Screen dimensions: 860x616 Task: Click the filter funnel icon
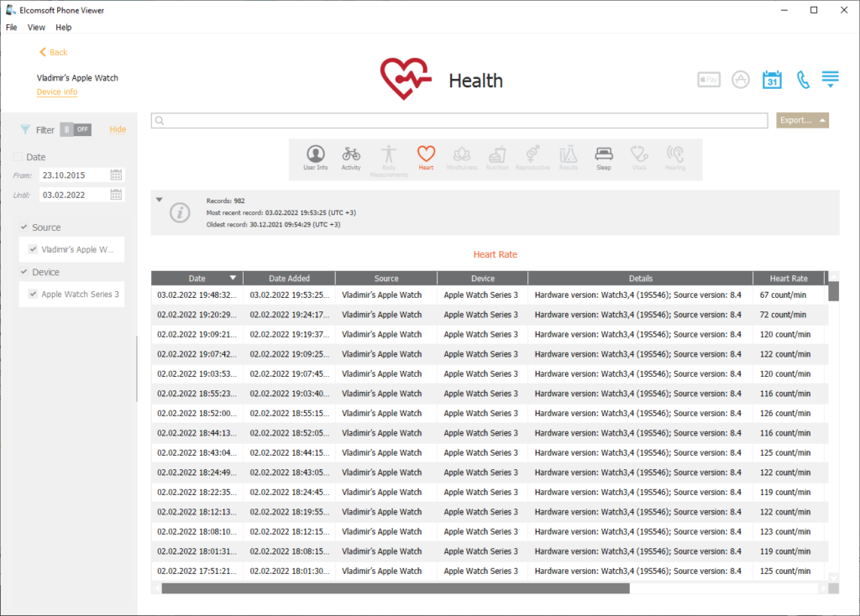(x=25, y=129)
